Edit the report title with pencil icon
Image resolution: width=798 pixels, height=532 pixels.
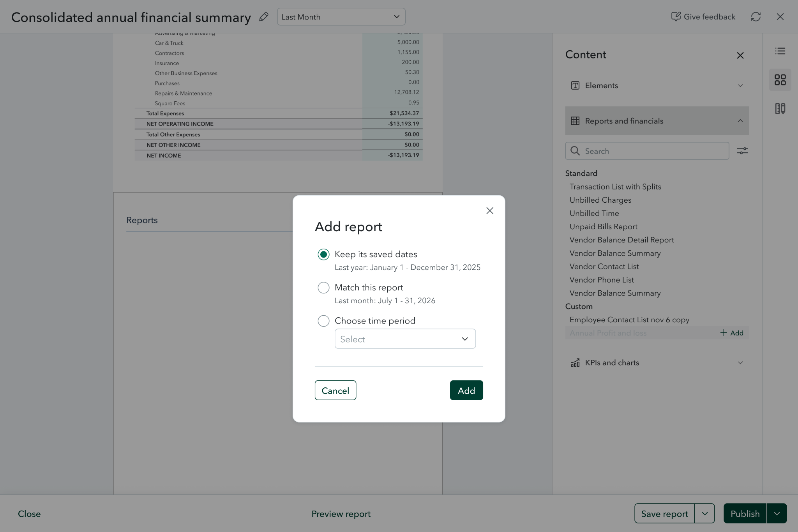pos(264,17)
